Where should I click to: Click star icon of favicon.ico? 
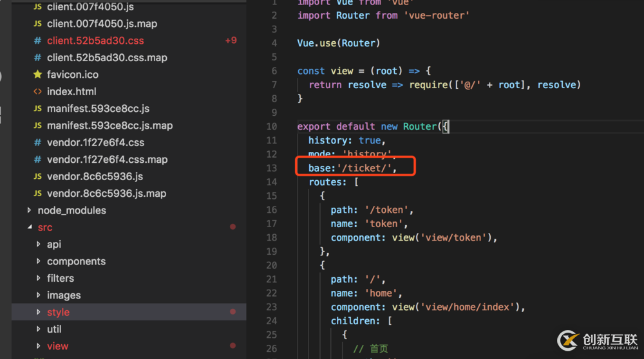[38, 74]
